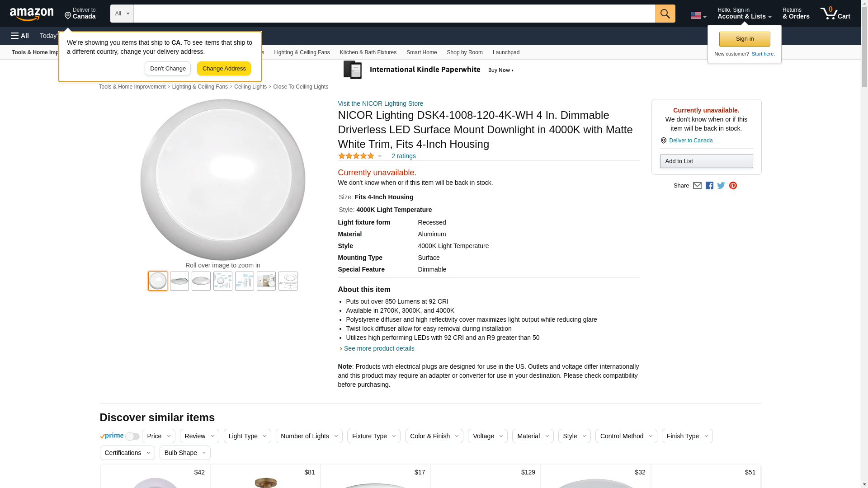
Task: Open Smart Home navigation tab
Action: coord(421,52)
